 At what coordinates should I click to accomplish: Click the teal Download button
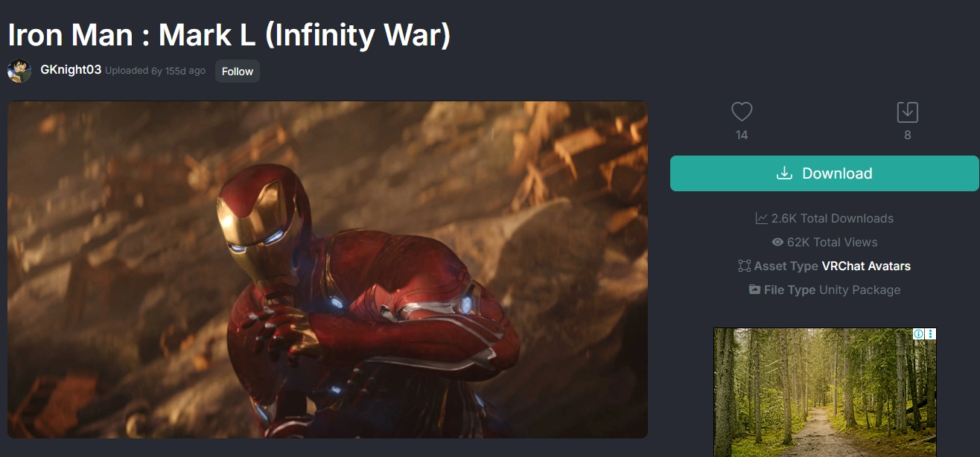coord(824,173)
